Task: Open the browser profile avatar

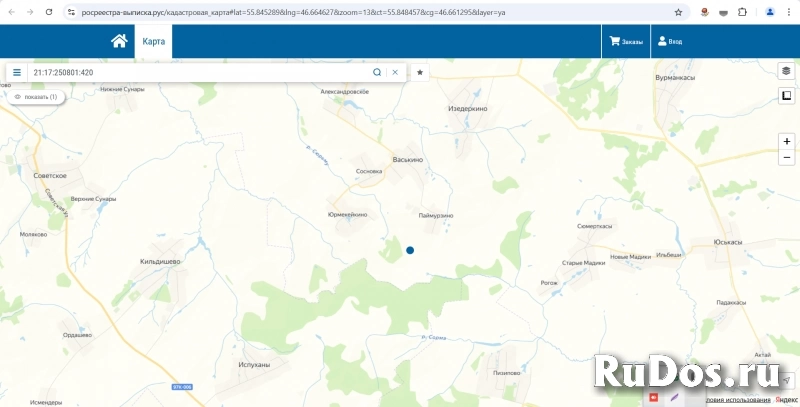Action: 770,12
